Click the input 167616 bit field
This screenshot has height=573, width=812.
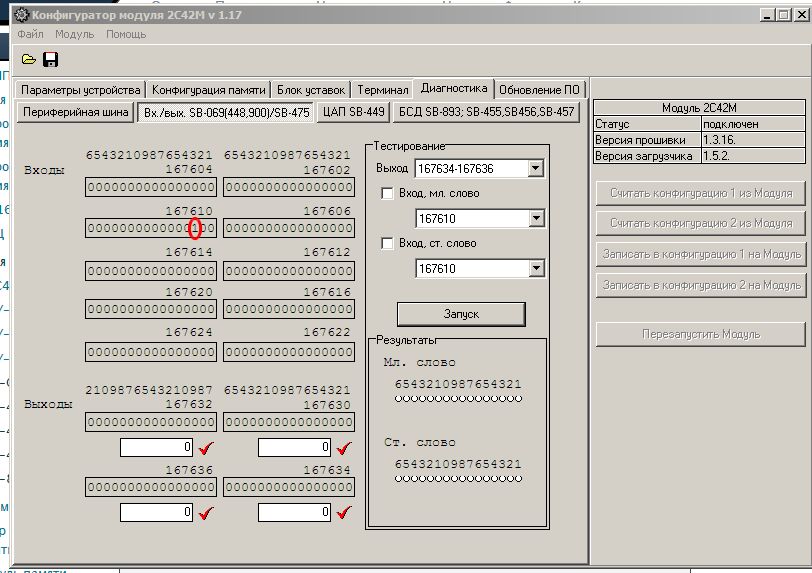point(289,309)
